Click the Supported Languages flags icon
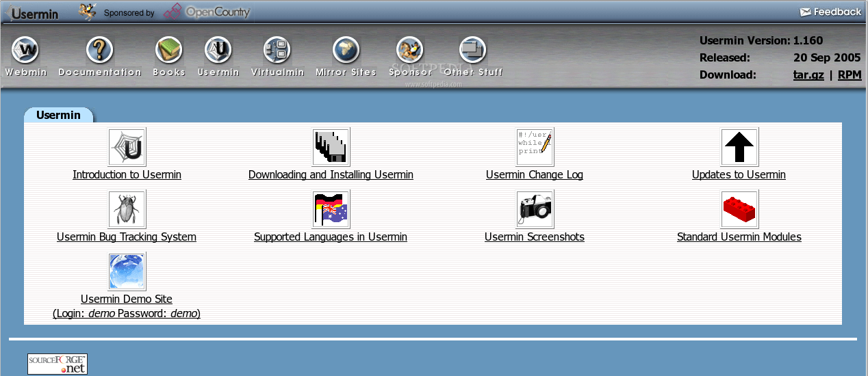This screenshot has width=868, height=376. click(x=331, y=209)
